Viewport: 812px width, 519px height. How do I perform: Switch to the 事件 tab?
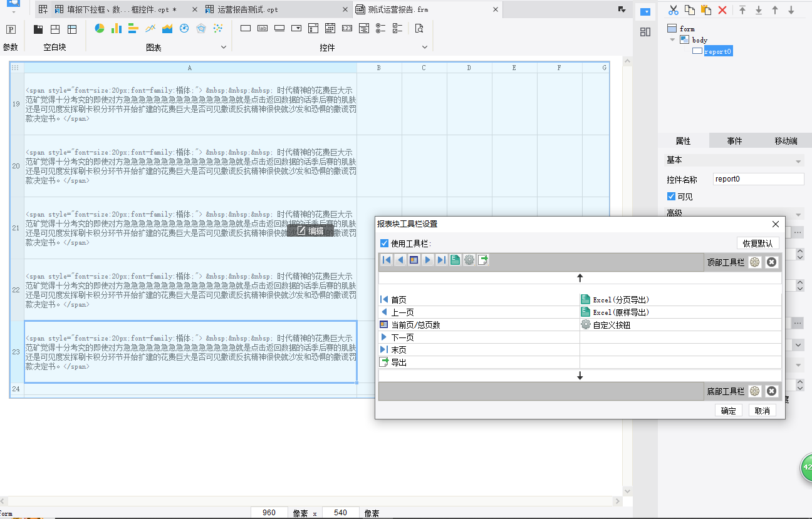pos(734,141)
